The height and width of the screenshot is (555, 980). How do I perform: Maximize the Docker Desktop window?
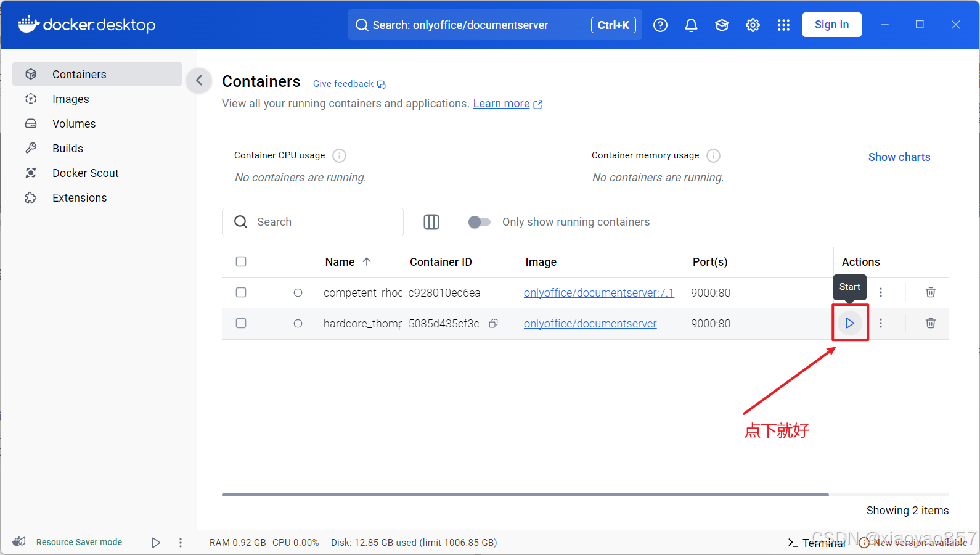(x=920, y=25)
